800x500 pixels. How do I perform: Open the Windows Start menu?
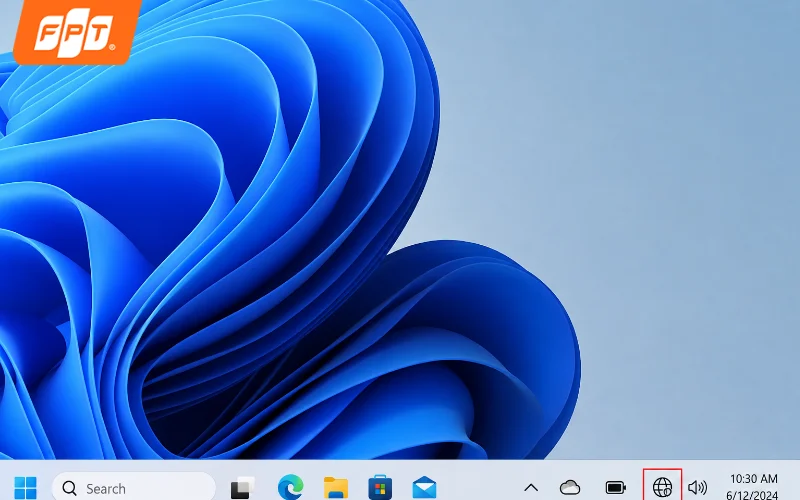(25, 488)
